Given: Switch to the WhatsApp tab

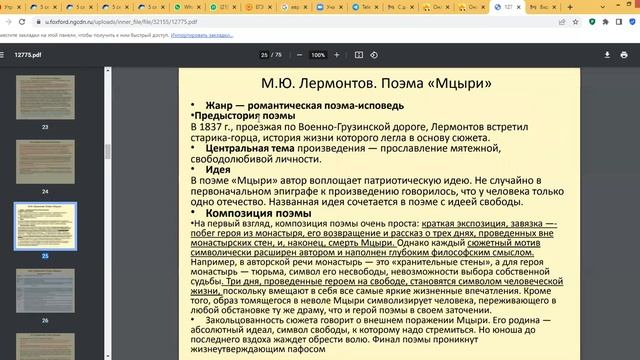Looking at the screenshot, I should pyautogui.click(x=184, y=7).
